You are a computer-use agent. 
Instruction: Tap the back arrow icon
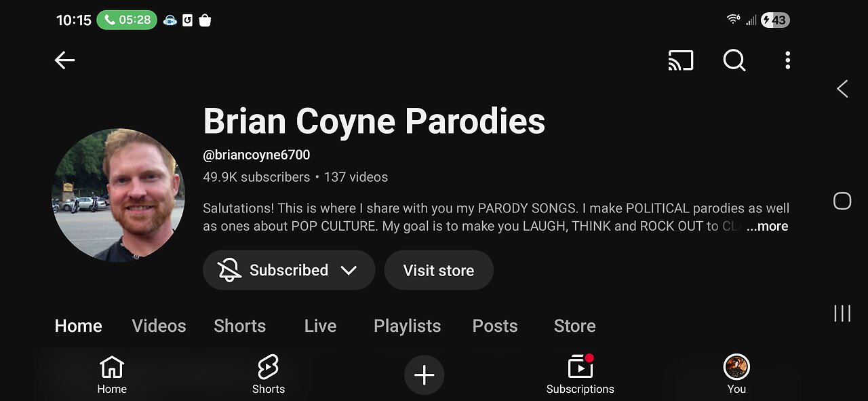point(64,60)
